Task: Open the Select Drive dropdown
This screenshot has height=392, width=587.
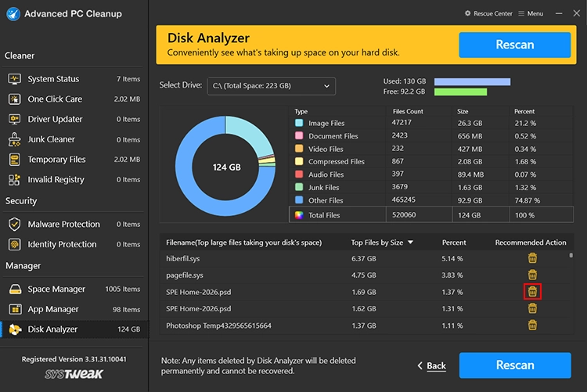Action: tap(272, 85)
